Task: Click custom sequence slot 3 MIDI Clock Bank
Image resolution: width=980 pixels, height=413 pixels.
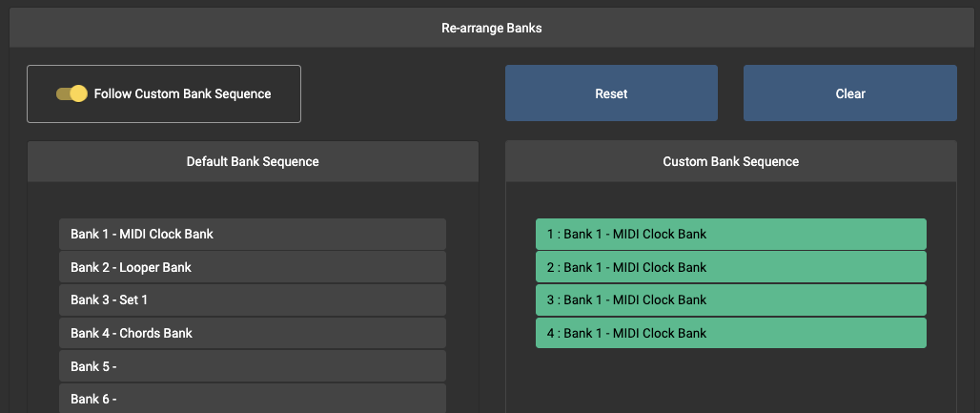Action: click(730, 299)
